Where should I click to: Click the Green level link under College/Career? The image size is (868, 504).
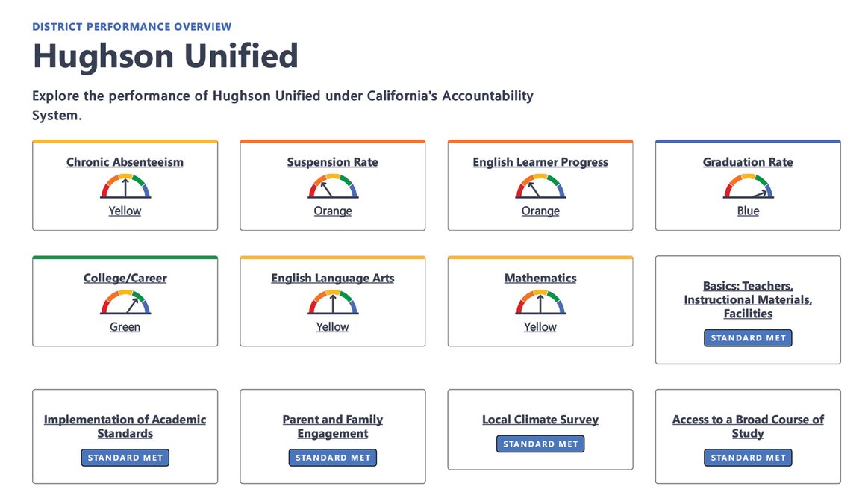coord(125,326)
